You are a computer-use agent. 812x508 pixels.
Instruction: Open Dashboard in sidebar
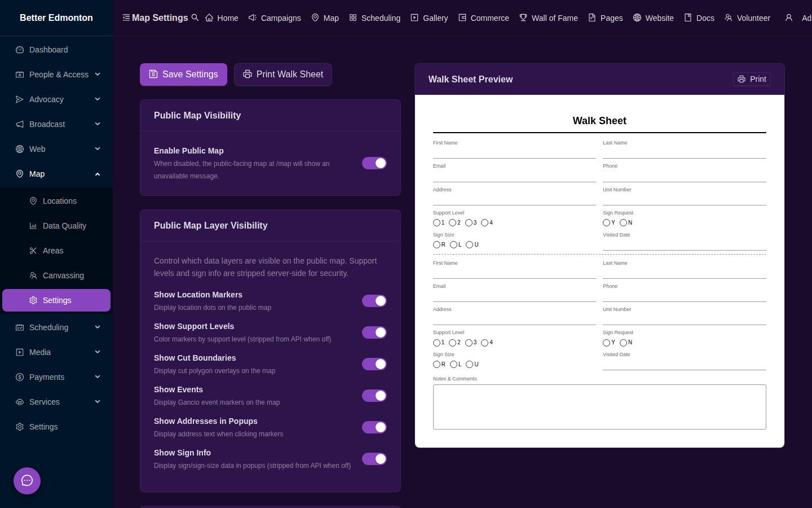56,50
